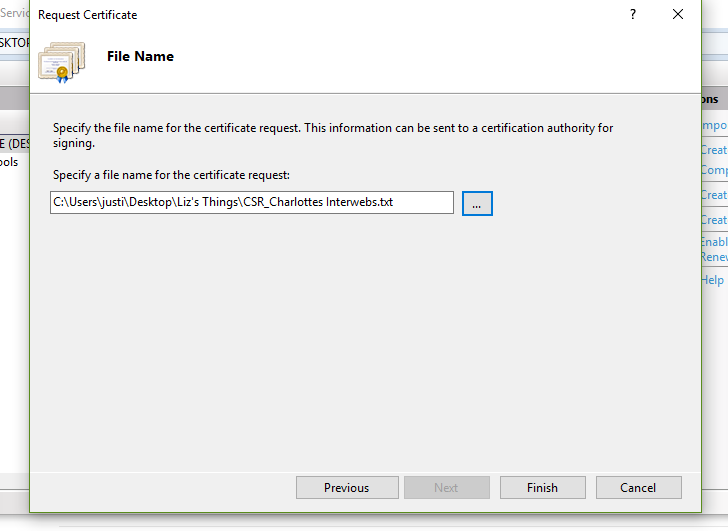728x531 pixels.
Task: Click the certificate stack icon in the header
Action: click(62, 61)
